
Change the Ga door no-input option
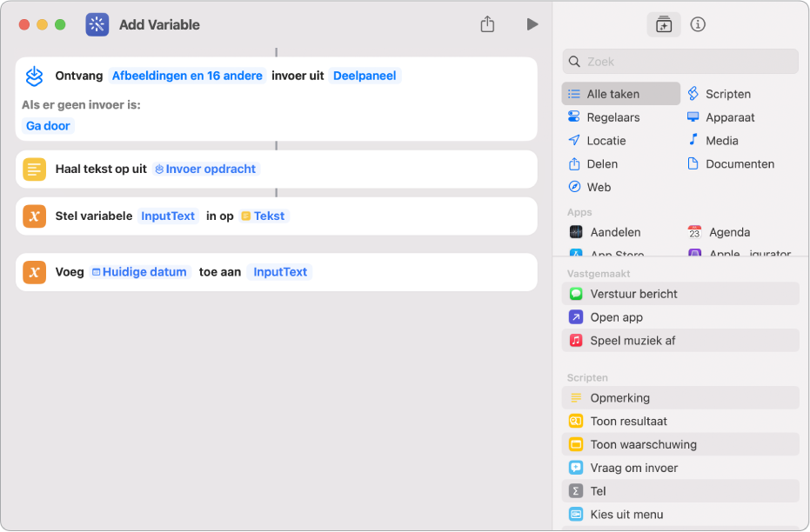point(49,125)
